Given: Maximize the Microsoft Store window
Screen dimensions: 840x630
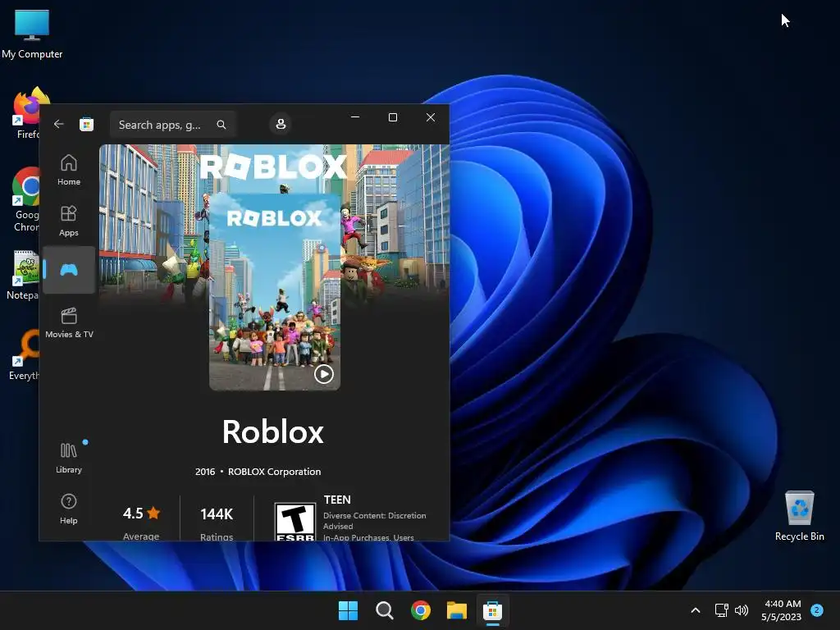Looking at the screenshot, I should coord(393,116).
